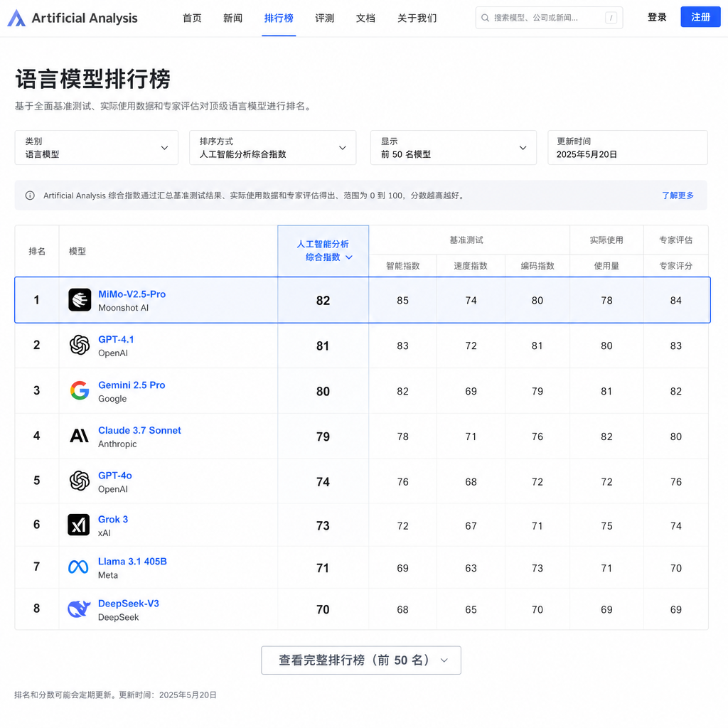728x728 pixels.
Task: Click the blue 注册 button
Action: [x=700, y=17]
